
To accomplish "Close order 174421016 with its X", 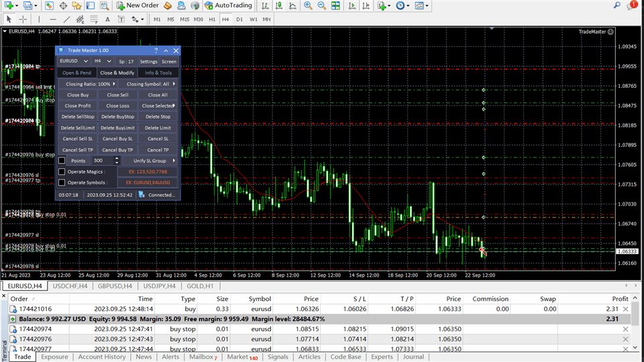I will [x=625, y=309].
